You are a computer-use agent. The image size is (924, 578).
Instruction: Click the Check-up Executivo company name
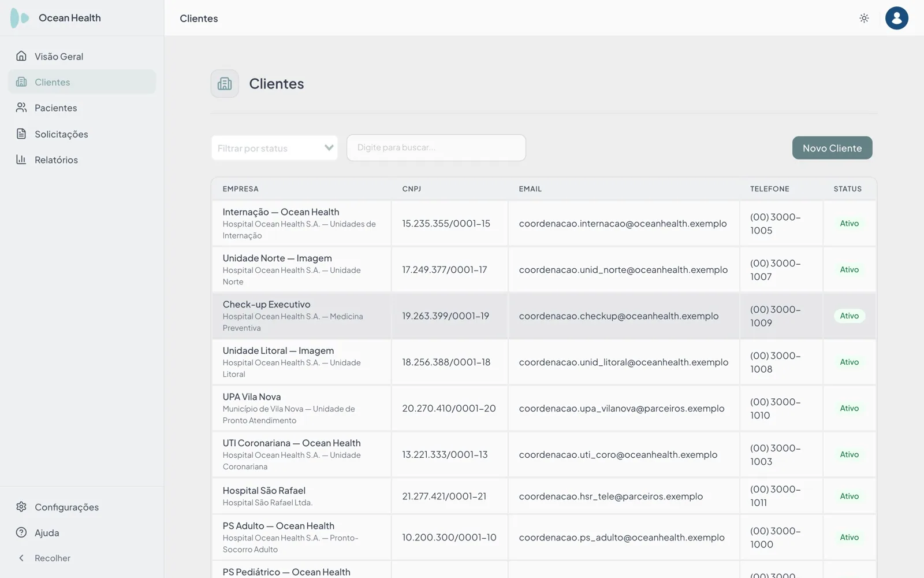point(266,305)
